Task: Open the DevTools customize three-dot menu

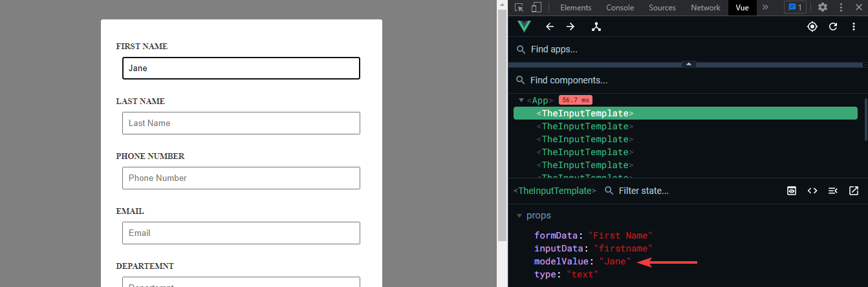Action: tap(840, 8)
